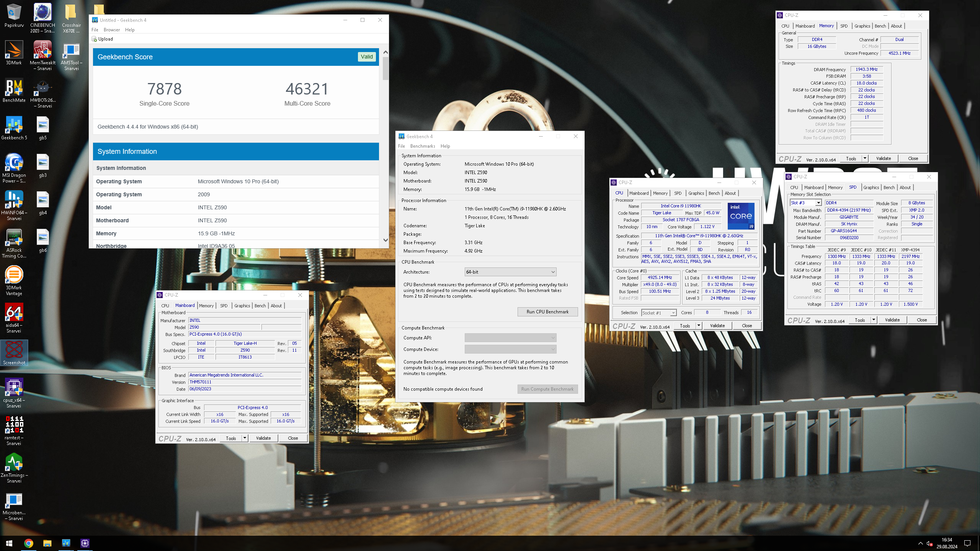
Task: Click Tools button in SPD CPU-Z window
Action: 860,320
